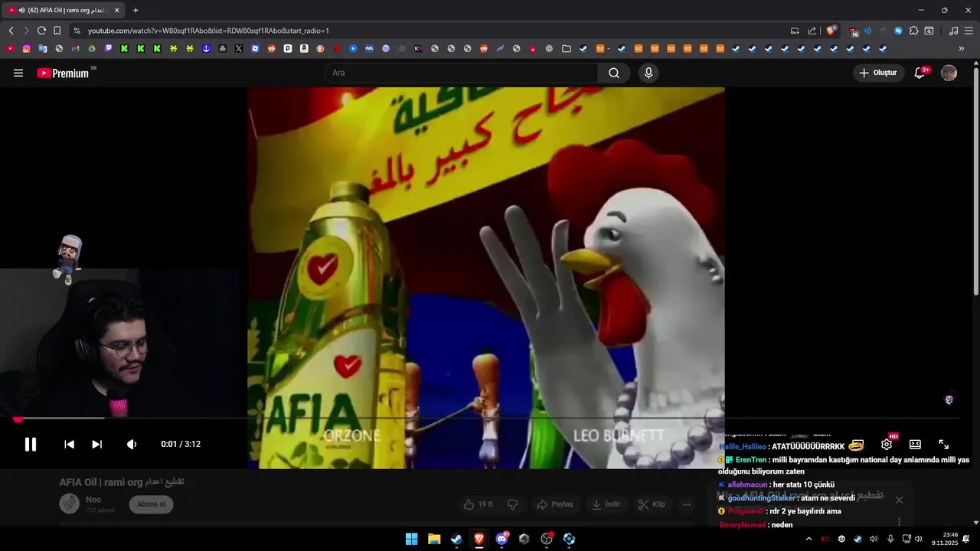Click chat username allahmacun
This screenshot has width=980, height=551.
click(747, 484)
